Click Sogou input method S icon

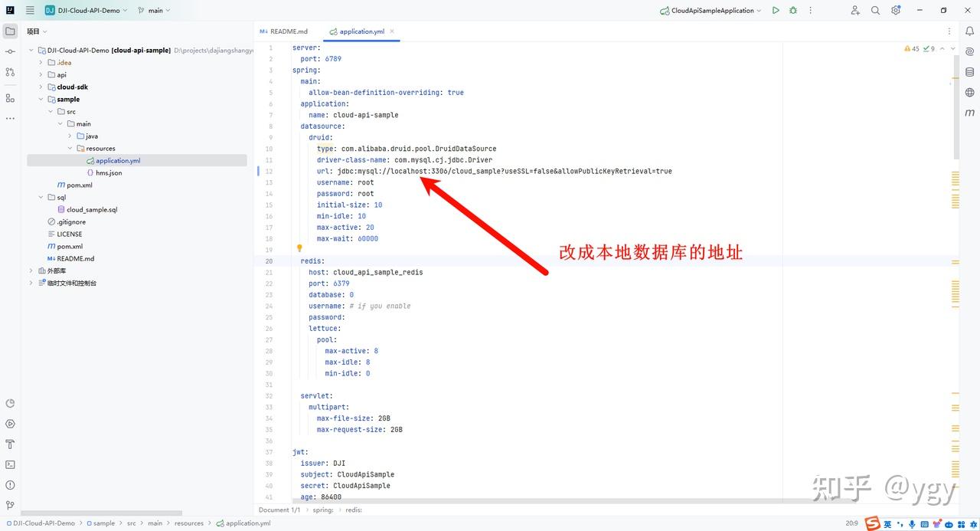point(872,524)
